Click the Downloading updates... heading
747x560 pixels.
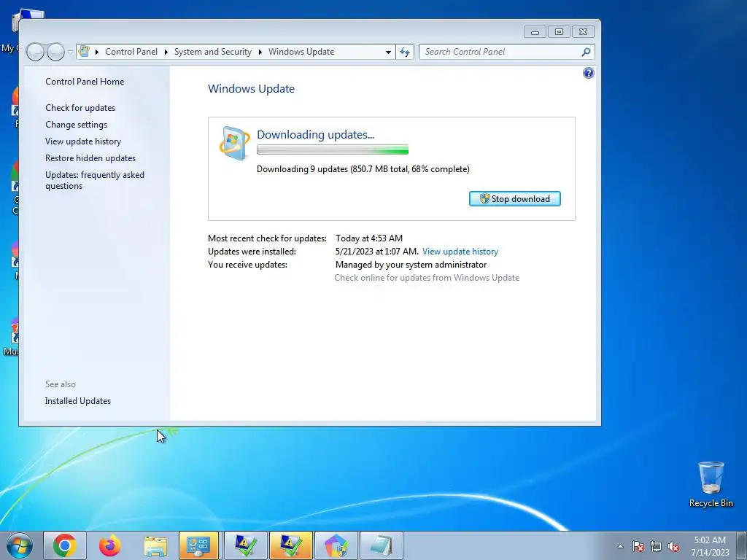(x=315, y=135)
